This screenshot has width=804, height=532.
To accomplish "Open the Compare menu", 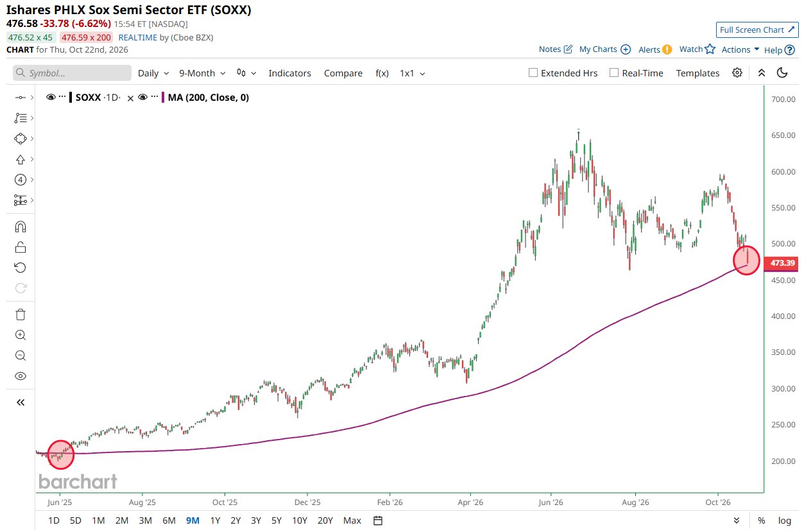I will [343, 73].
